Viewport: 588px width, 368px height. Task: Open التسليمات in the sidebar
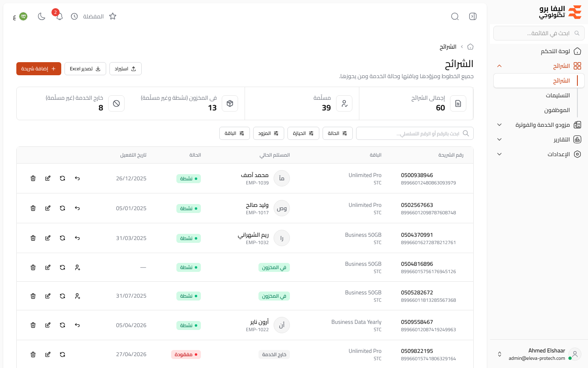point(558,95)
